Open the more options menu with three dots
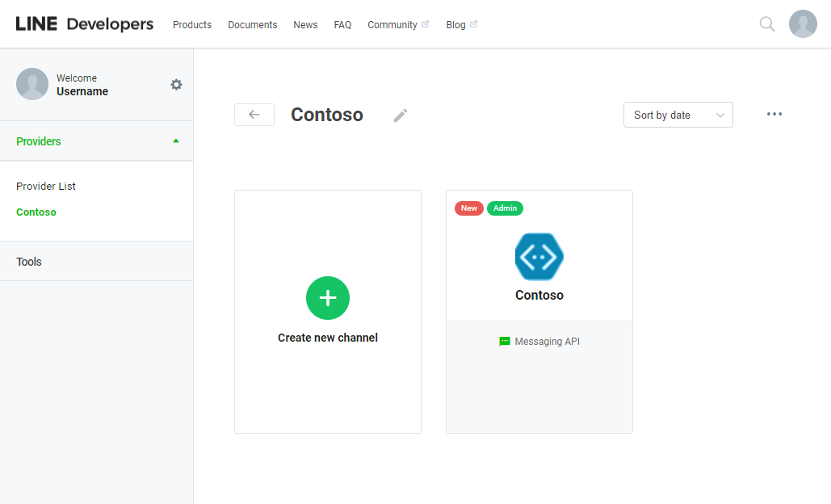 [774, 114]
